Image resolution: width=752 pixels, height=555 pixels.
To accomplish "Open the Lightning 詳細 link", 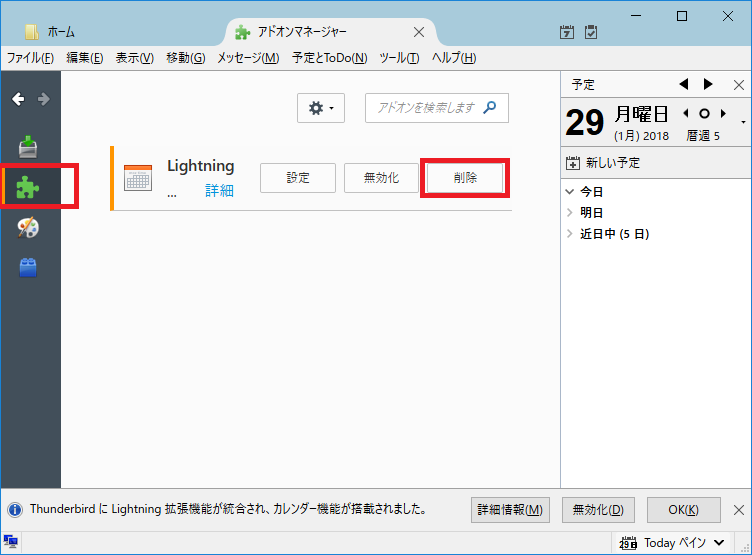I will (x=219, y=190).
